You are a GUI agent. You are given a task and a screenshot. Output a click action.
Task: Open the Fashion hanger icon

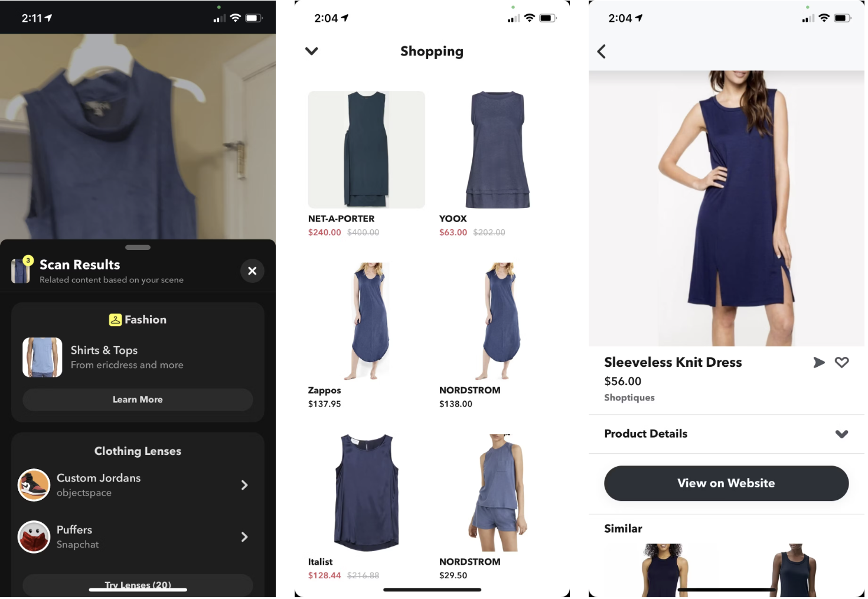pos(115,320)
